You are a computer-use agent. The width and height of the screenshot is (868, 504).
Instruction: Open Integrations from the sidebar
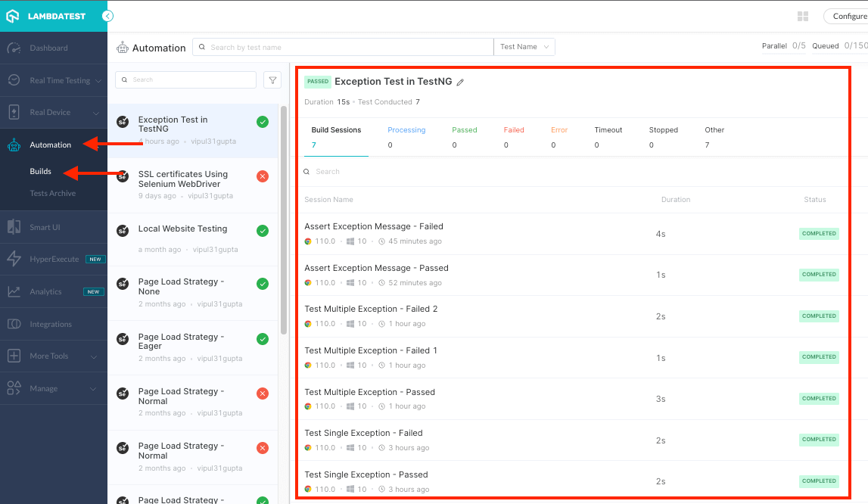coord(51,325)
